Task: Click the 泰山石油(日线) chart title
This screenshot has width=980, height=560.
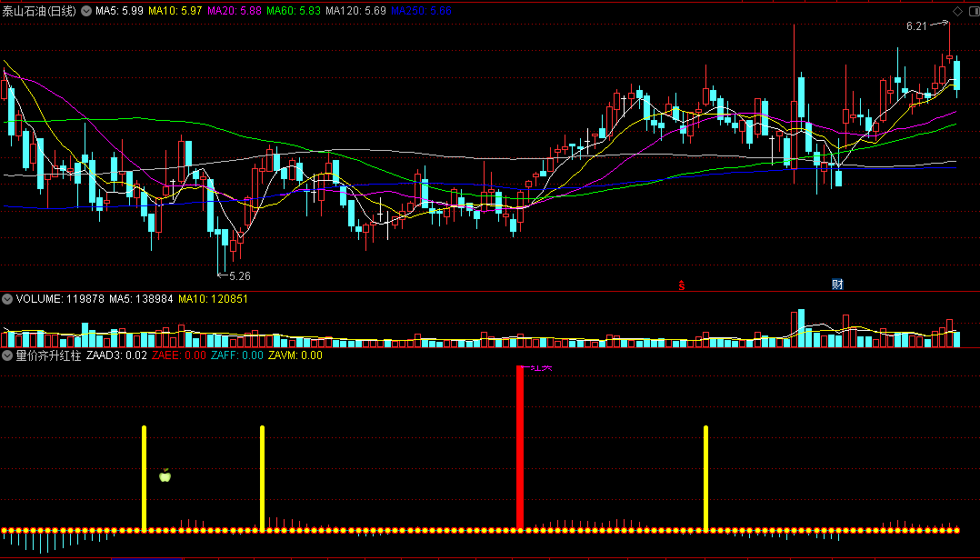Action: click(x=39, y=11)
